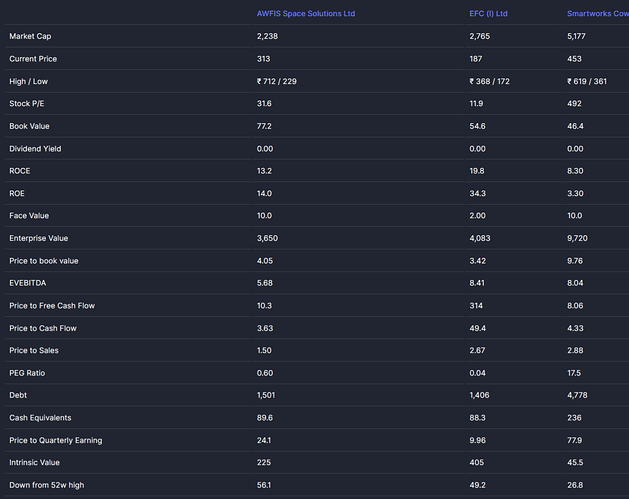Screen dimensions: 629x499
Task: Open the Smartworks company link in header
Action: (x=598, y=14)
